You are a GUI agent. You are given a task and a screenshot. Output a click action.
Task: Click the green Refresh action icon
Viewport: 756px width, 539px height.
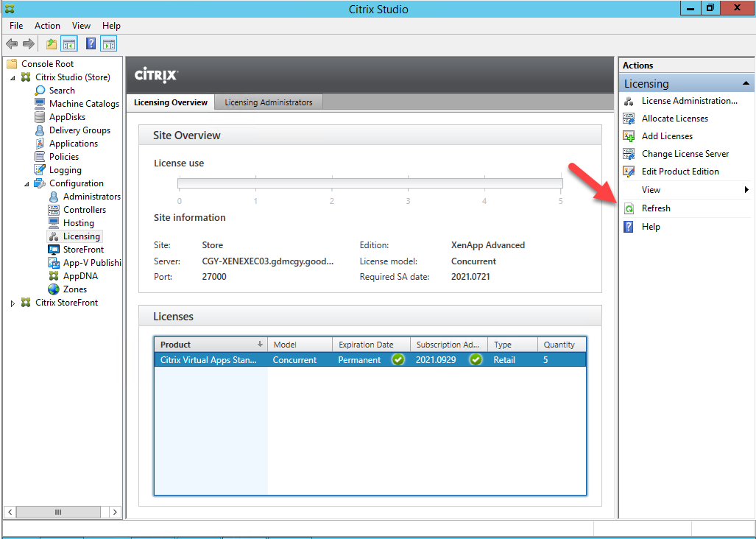pos(629,209)
